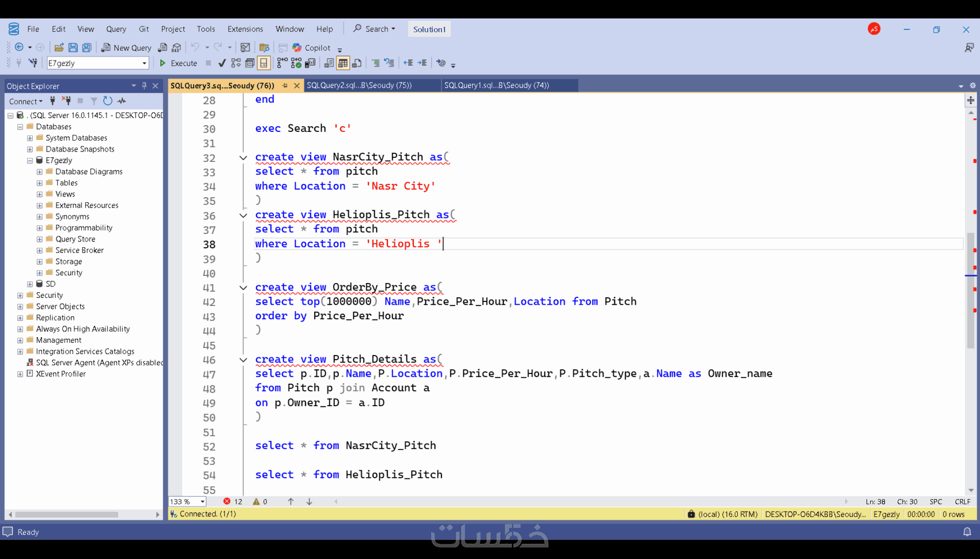Viewport: 980px width, 559px height.
Task: Click the editor vertical scrollbar thumb
Action: [x=971, y=291]
